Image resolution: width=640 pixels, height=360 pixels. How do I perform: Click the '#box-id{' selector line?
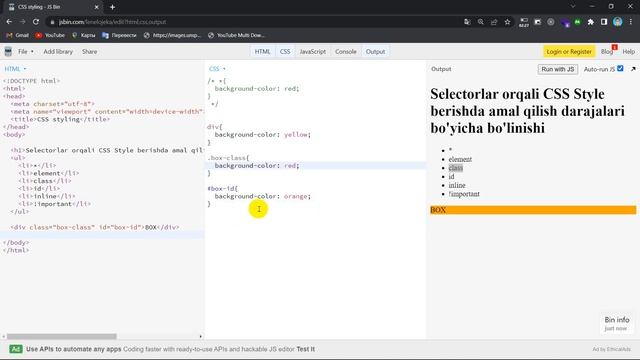(222, 188)
